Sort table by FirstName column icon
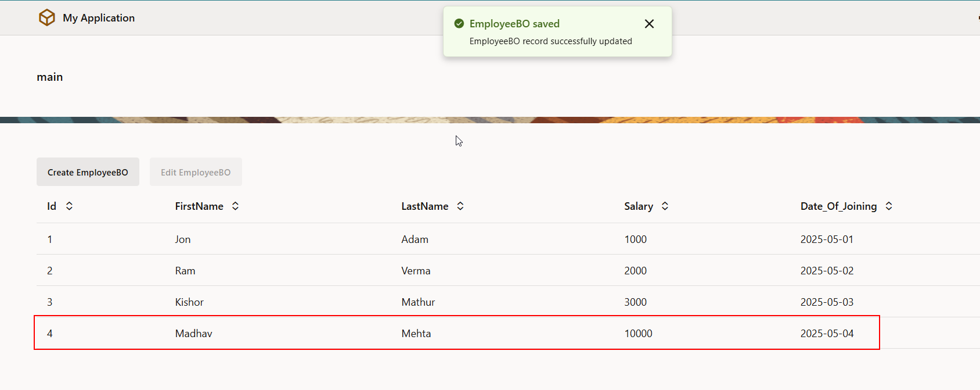Viewport: 980px width, 390px height. (235, 206)
